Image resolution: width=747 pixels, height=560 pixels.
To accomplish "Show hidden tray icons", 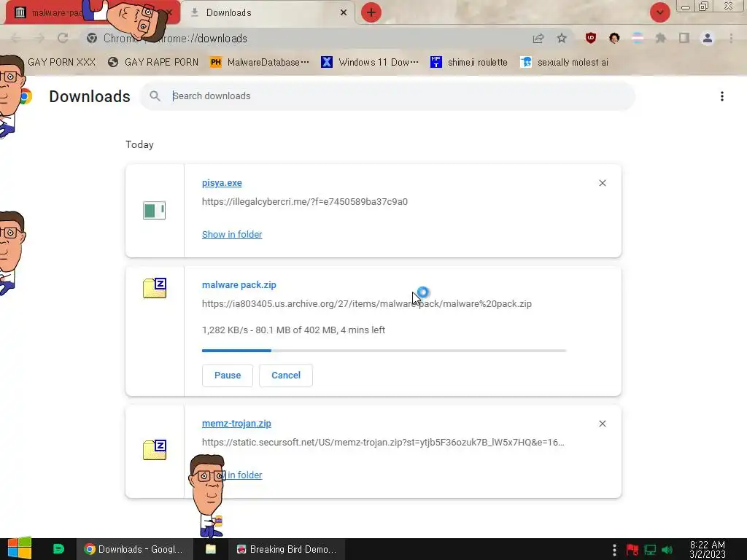I will click(614, 550).
